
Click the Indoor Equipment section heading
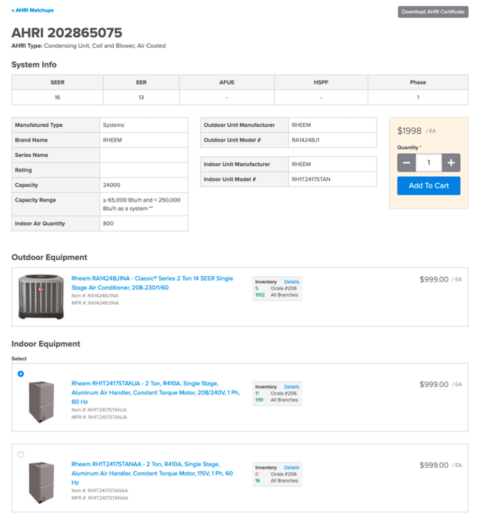click(46, 344)
